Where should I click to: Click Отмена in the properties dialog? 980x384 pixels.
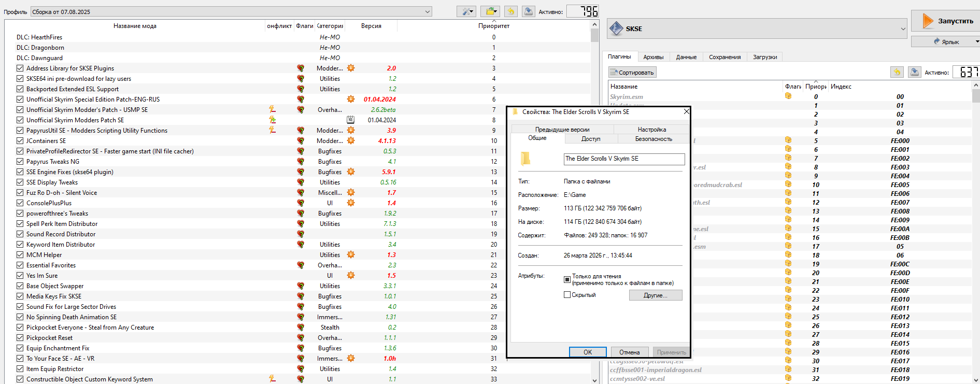630,352
